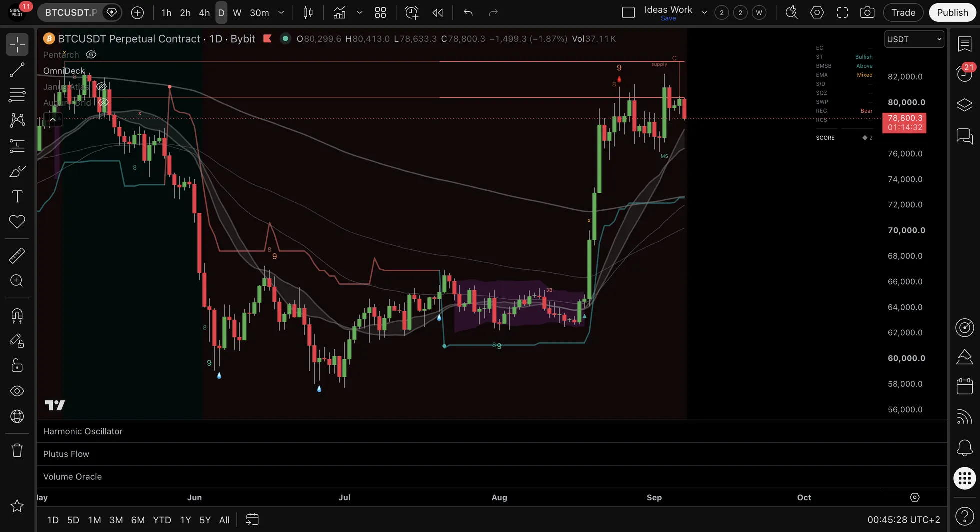This screenshot has height=532, width=980.
Task: Open the timezone 00:45:28 UTC+2 menu
Action: pyautogui.click(x=903, y=520)
